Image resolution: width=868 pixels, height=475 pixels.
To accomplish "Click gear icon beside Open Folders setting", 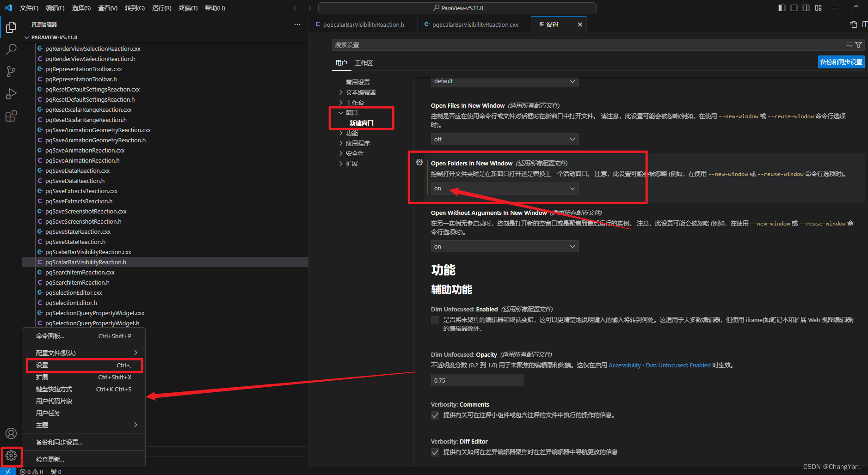I will pos(419,162).
